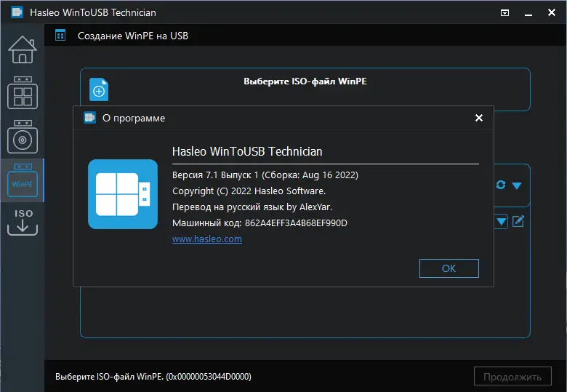Viewport: 567px width, 392px height.
Task: Click the pencil edit icon
Action: coord(518,221)
